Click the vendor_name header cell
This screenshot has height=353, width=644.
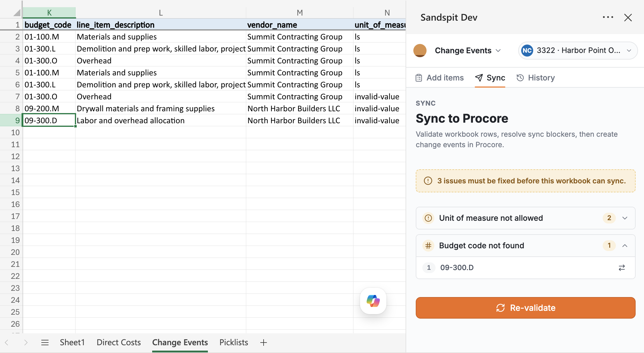pos(300,25)
